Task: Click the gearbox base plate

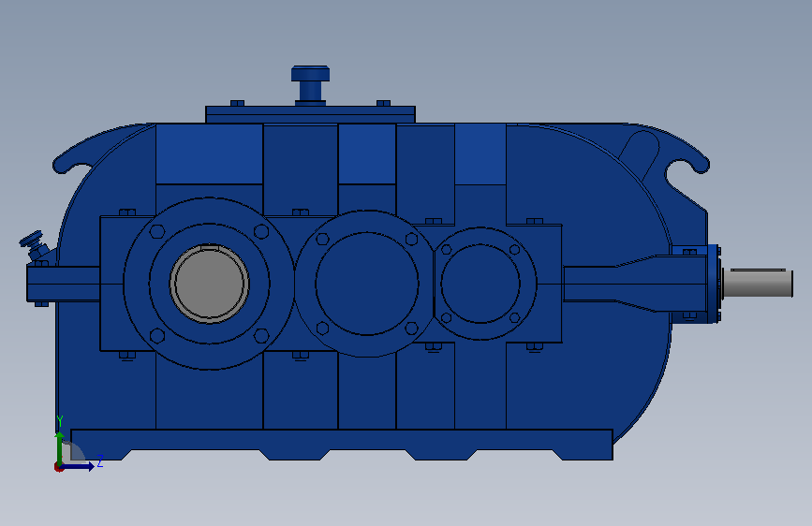Action: pyautogui.click(x=342, y=445)
